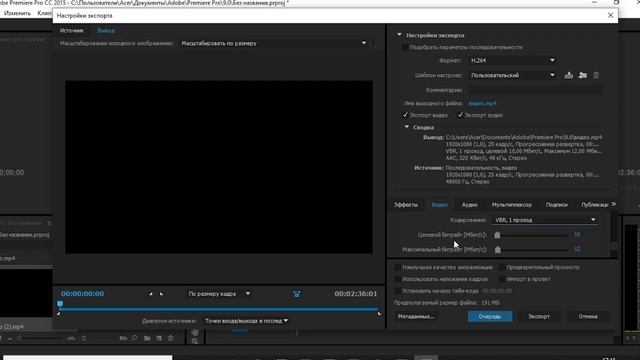640x360 pixels.
Task: Switch to the Output tab
Action: [x=106, y=31]
